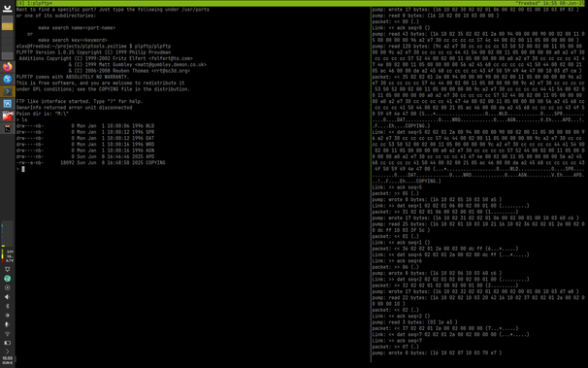Click 'Want to find a specific port?' line
588x368 pixels.
[x=113, y=10]
